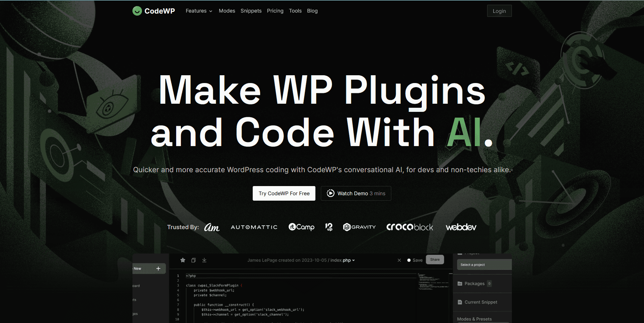644x323 pixels.
Task: Click the 'James LePage created on 2023-10-05' text
Action: (287, 260)
